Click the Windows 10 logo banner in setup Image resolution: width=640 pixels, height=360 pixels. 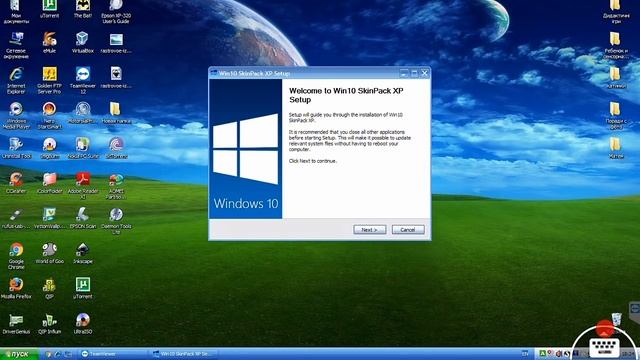click(x=245, y=149)
